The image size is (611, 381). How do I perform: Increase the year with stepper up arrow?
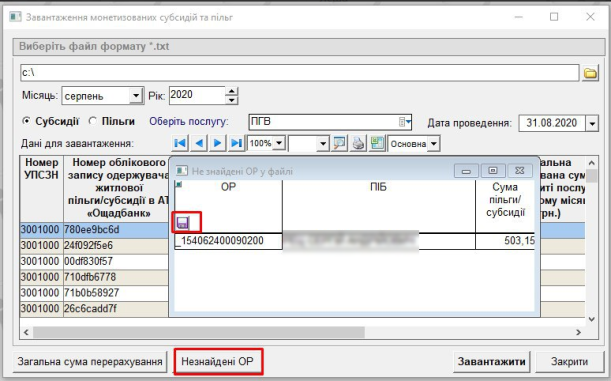click(x=231, y=91)
